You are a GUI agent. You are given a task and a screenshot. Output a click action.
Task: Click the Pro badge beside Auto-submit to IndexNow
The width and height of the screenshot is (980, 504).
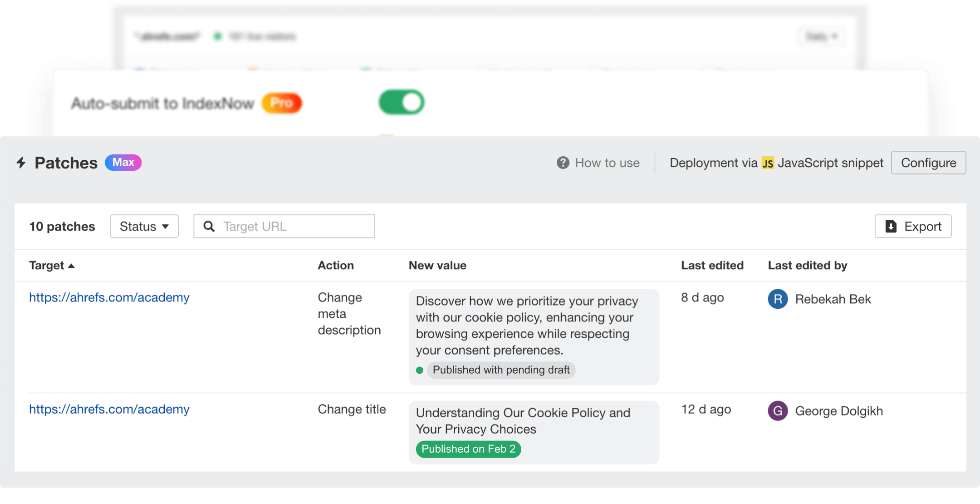pos(282,103)
